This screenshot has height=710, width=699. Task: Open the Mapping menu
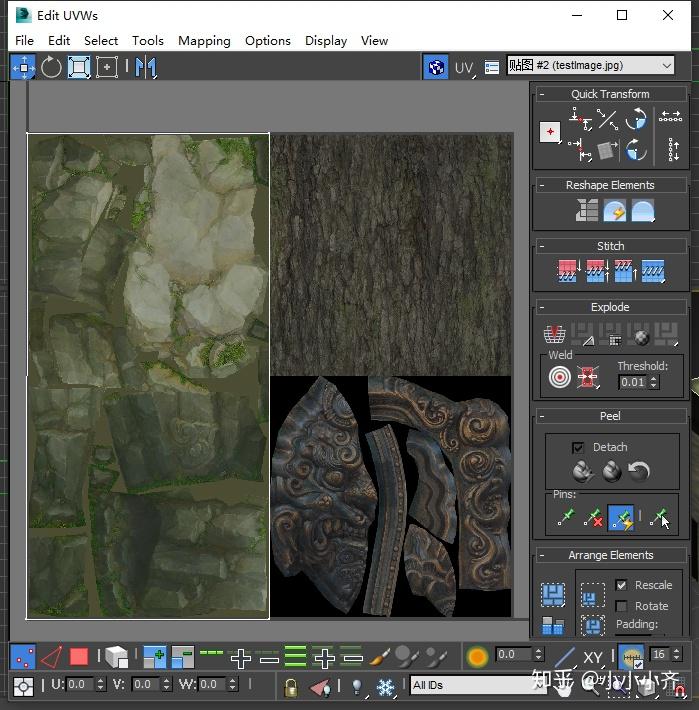(x=204, y=40)
